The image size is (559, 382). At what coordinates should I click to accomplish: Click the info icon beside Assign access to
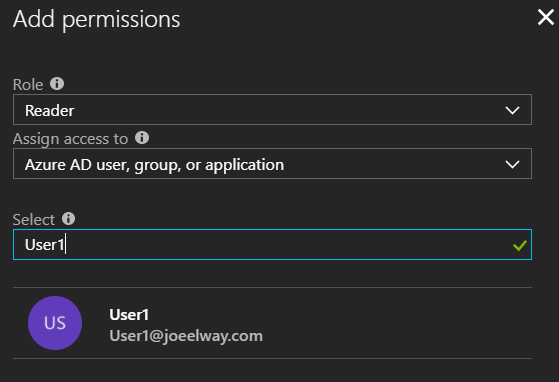pyautogui.click(x=142, y=138)
